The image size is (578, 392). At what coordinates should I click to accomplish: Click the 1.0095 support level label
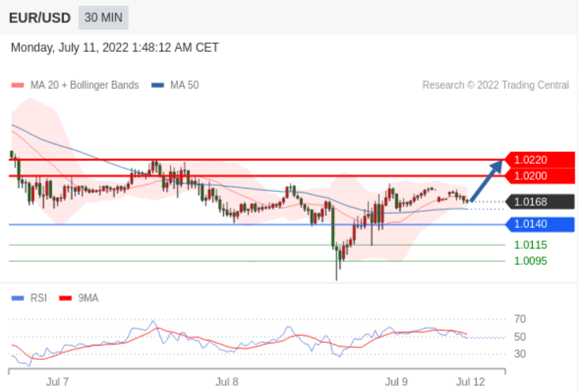point(531,261)
